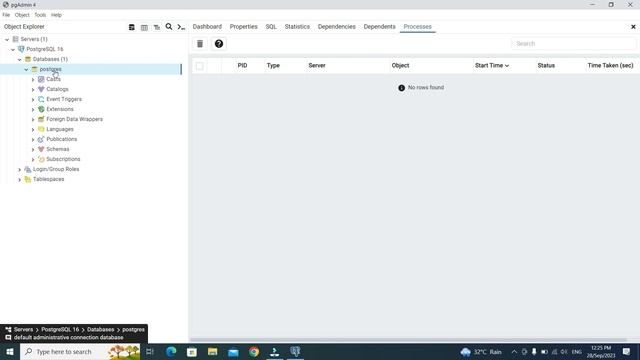
Task: Open help question mark icon
Action: (219, 44)
